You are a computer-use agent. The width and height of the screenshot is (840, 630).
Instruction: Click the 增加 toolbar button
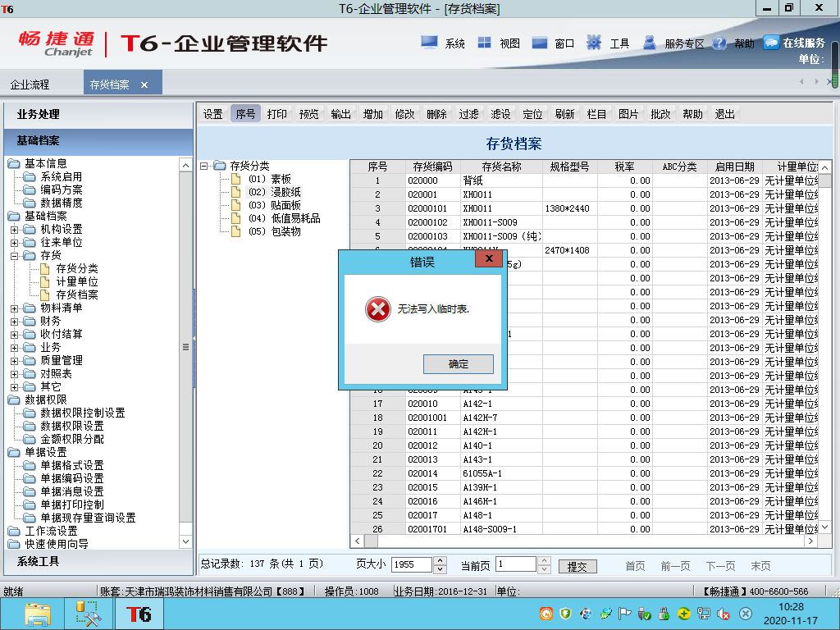373,114
